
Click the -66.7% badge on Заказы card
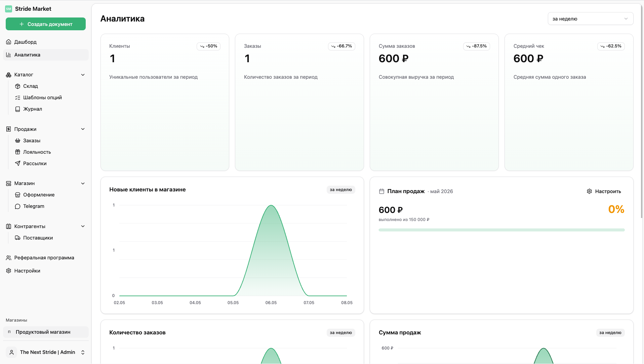click(341, 46)
